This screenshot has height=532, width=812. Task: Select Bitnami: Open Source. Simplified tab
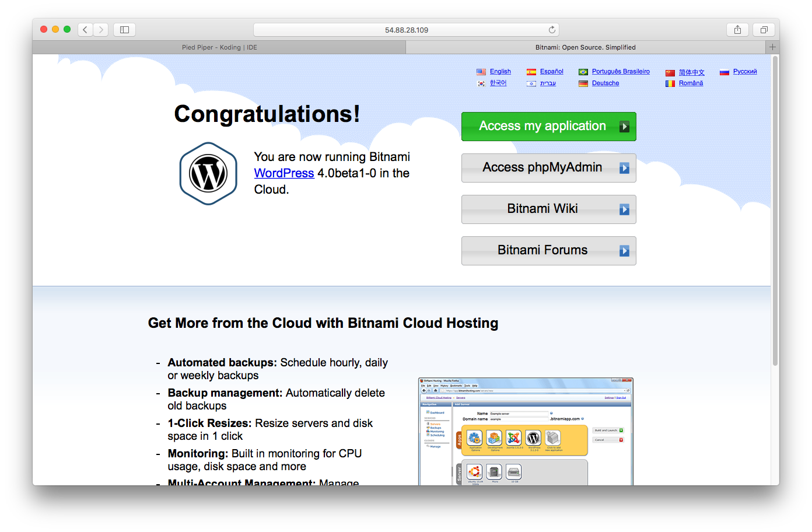(x=586, y=47)
